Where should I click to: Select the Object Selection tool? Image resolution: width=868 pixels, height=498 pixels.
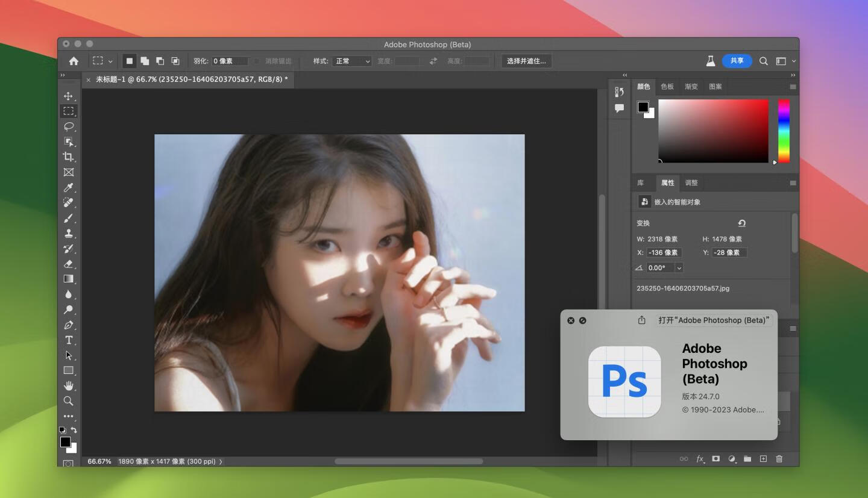68,142
